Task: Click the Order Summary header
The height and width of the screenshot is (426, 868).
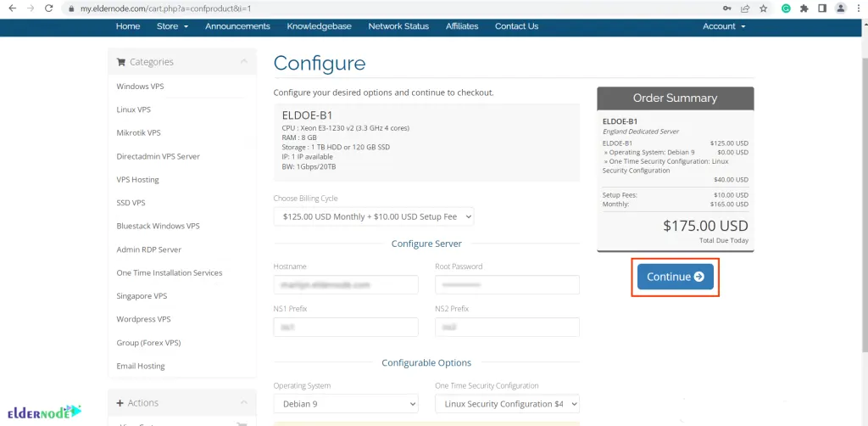Action: [676, 98]
